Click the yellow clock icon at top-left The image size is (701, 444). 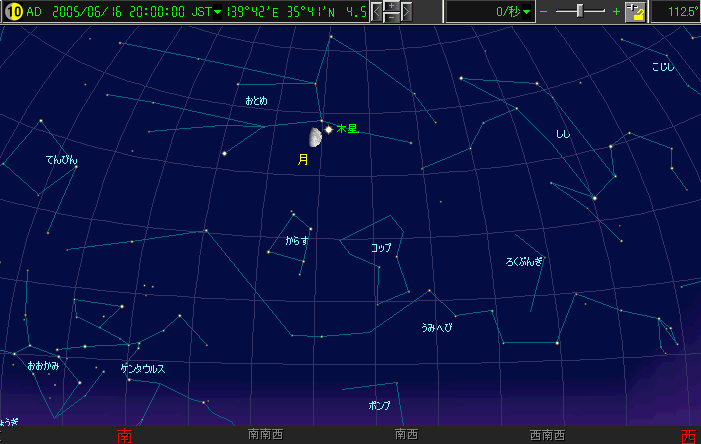[10, 11]
